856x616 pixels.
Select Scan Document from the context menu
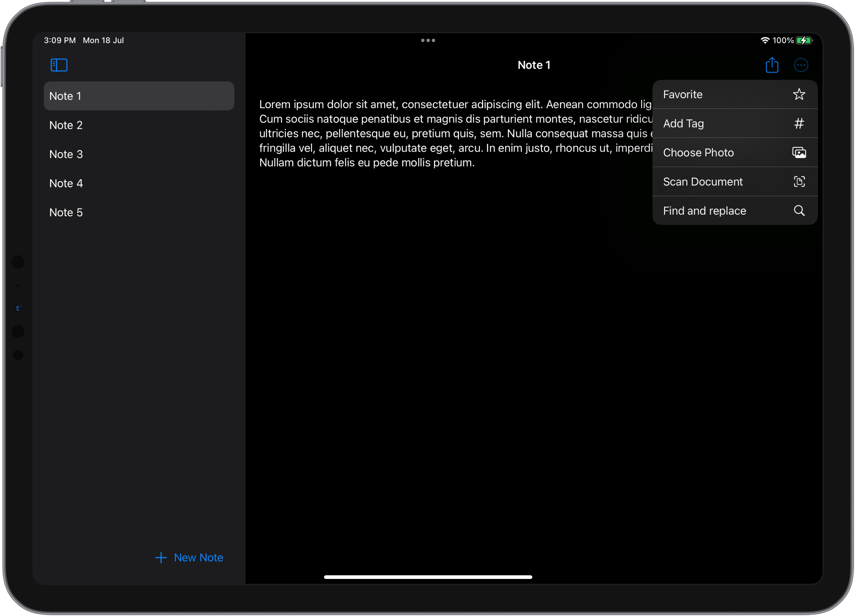coord(717,182)
